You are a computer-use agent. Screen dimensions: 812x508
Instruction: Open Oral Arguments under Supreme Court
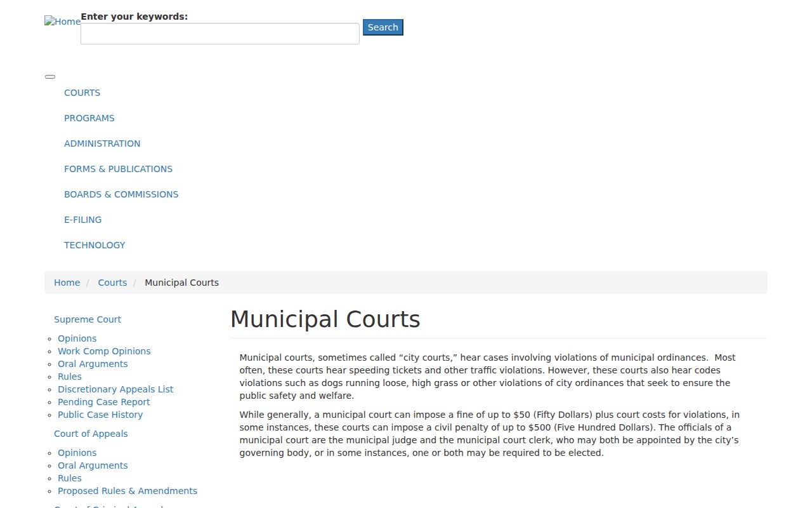point(93,364)
